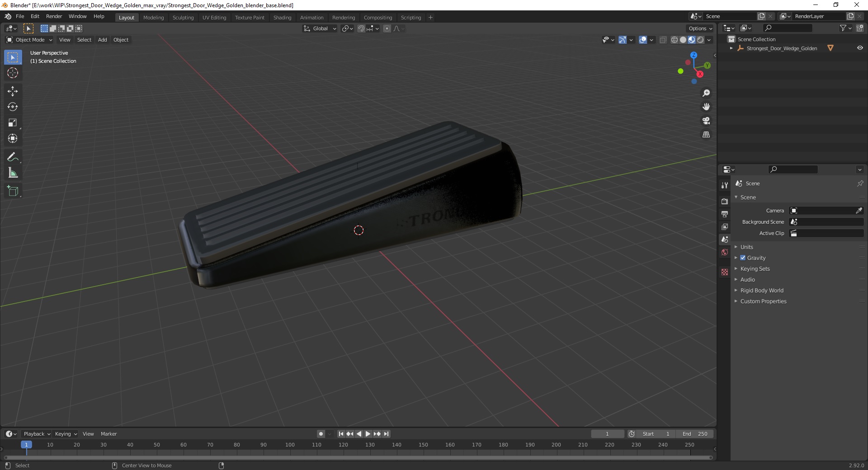This screenshot has height=470, width=868.
Task: Click the Camera selection field
Action: coord(826,211)
